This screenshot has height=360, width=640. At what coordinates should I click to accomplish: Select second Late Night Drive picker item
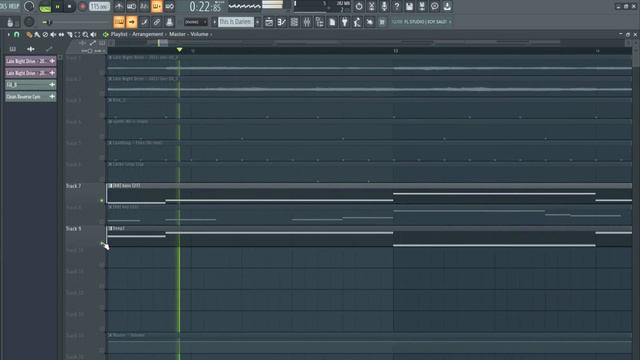[31, 73]
